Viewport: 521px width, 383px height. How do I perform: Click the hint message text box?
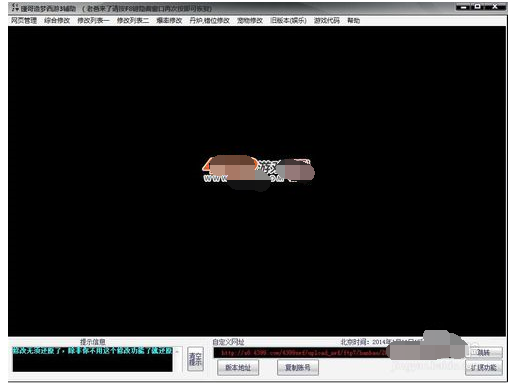tap(93, 359)
